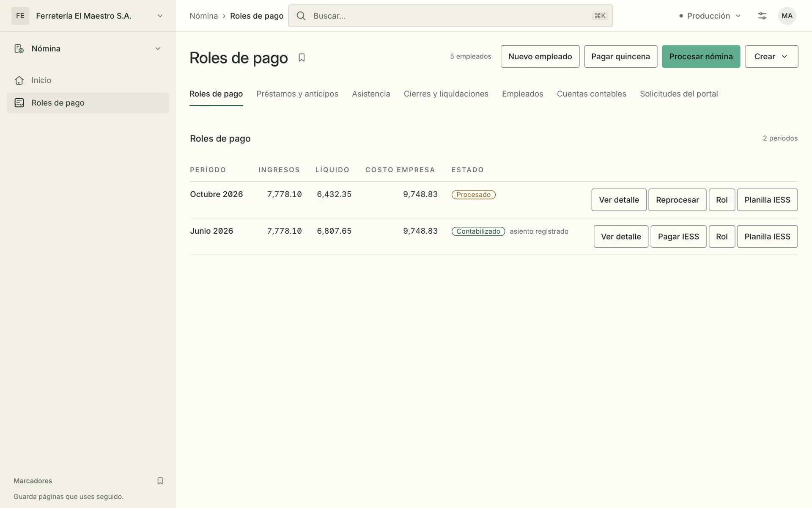Click the search magnifier icon
Image resolution: width=812 pixels, height=508 pixels.
click(301, 16)
